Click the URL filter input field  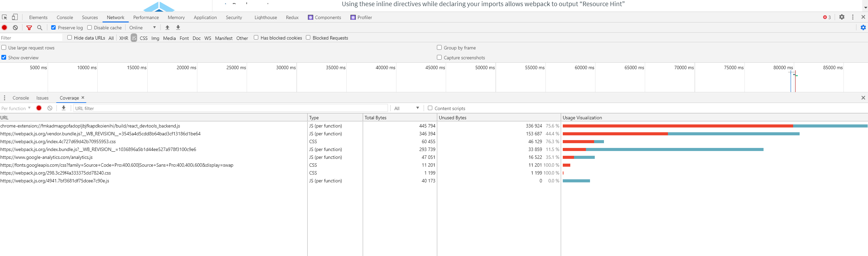(230, 108)
